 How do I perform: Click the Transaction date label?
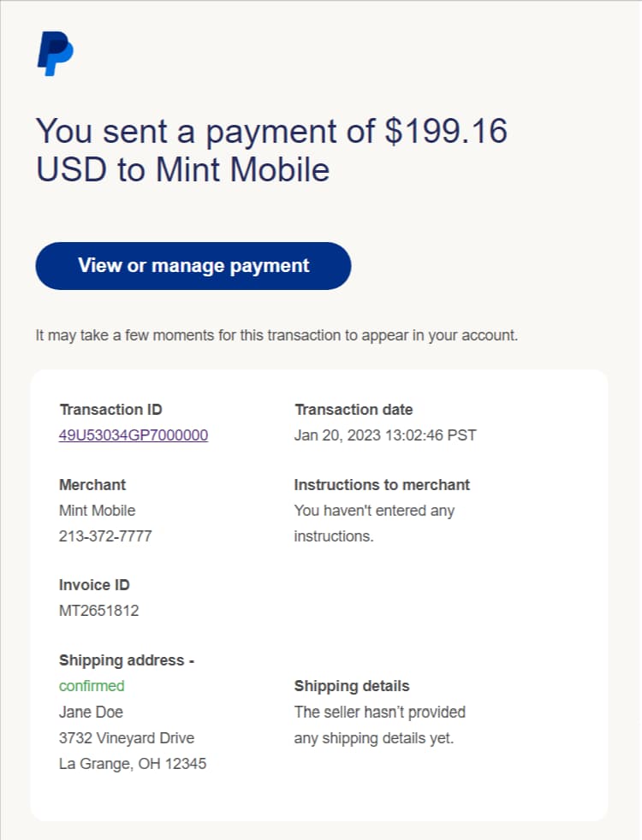coord(354,410)
